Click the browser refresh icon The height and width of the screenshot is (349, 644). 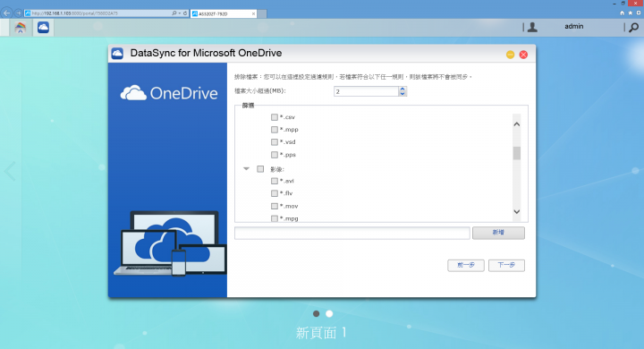tap(185, 13)
